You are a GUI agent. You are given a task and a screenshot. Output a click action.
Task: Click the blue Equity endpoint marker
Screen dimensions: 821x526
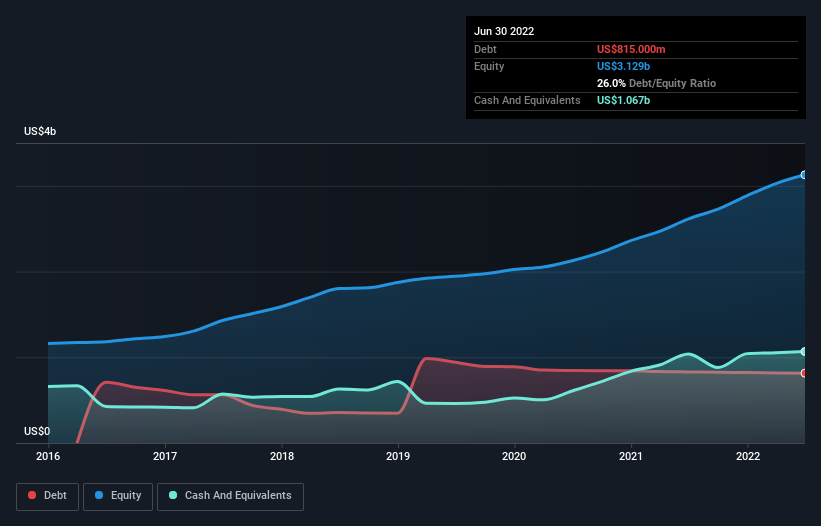pyautogui.click(x=804, y=175)
